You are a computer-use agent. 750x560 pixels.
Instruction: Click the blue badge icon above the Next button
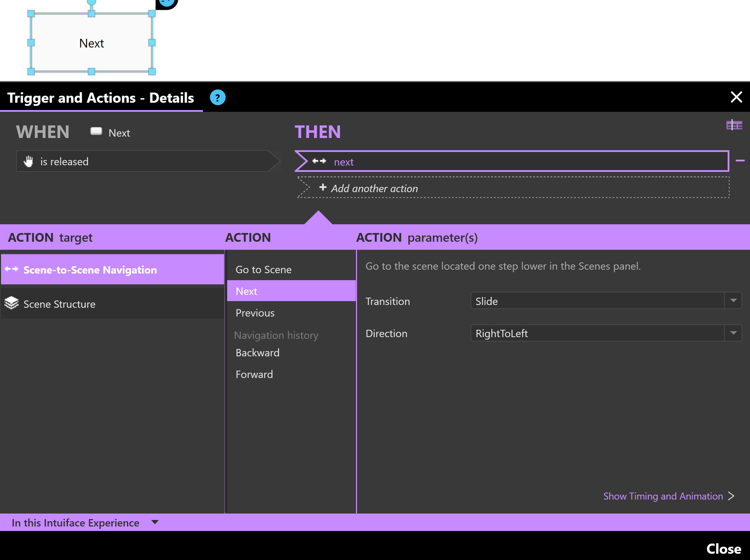pyautogui.click(x=167, y=3)
